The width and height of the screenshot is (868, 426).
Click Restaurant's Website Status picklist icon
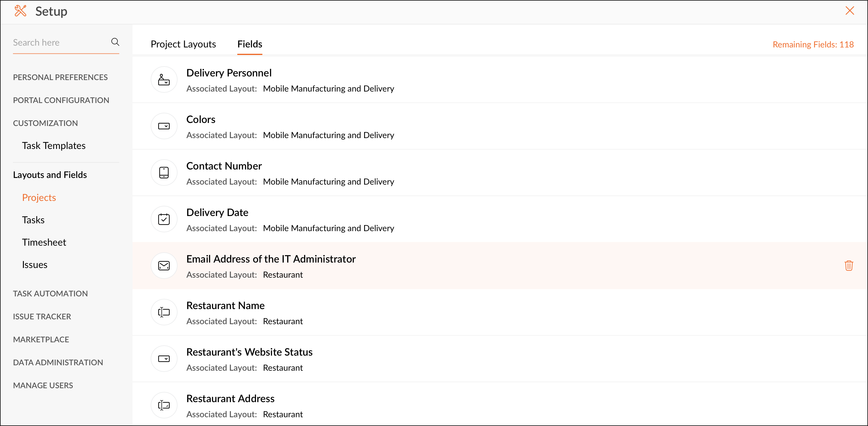coord(164,359)
